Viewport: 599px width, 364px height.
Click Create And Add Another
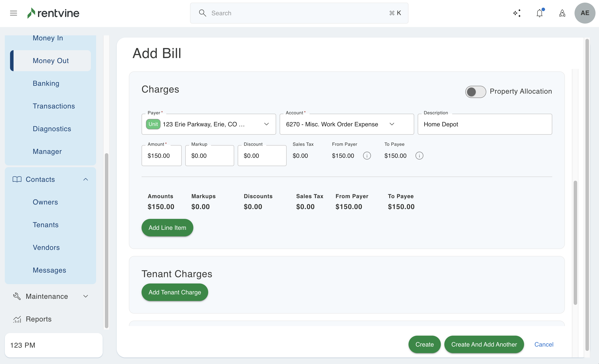484,344
